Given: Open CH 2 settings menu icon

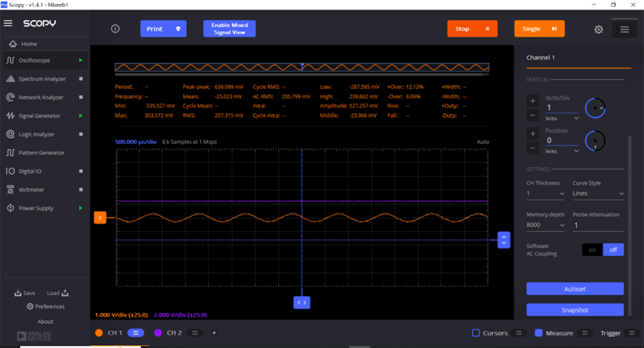Looking at the screenshot, I should coord(195,333).
